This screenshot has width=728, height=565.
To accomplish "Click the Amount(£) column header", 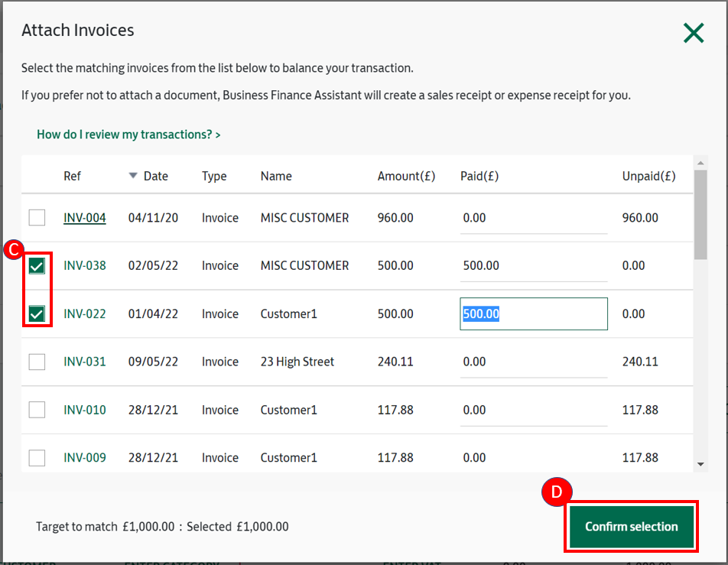I will point(406,177).
